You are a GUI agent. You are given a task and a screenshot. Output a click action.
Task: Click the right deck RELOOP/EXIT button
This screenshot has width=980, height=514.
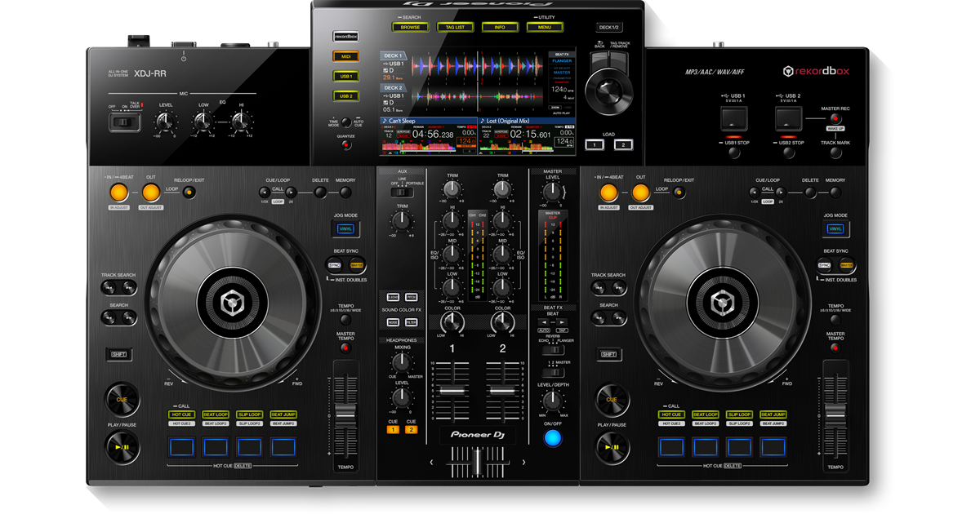click(x=679, y=193)
